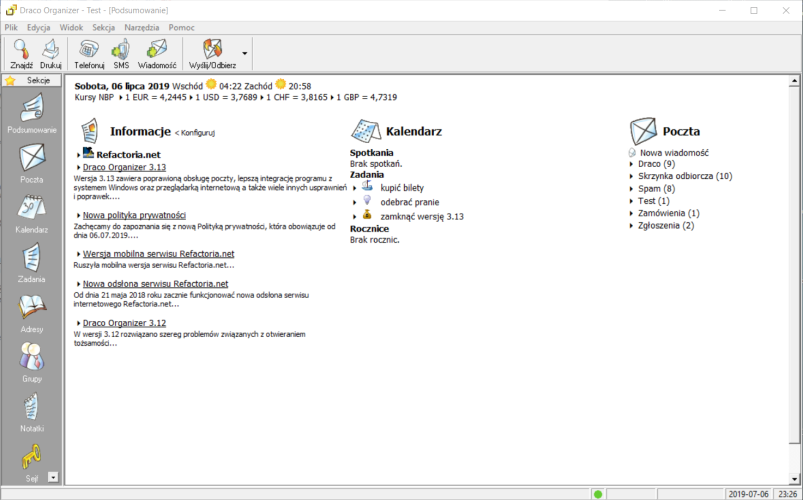
Task: Click the zamknąć wersję 3.13 task
Action: tap(422, 217)
